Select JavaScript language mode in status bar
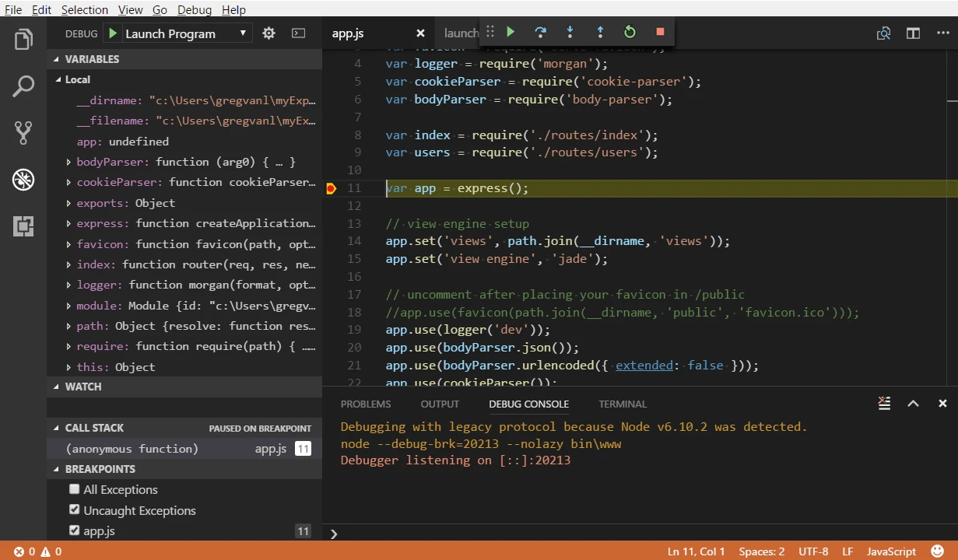The image size is (958, 560). pyautogui.click(x=890, y=551)
